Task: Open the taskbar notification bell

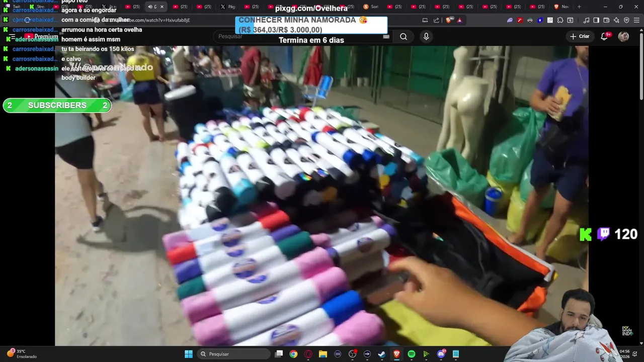Action: tap(635, 354)
